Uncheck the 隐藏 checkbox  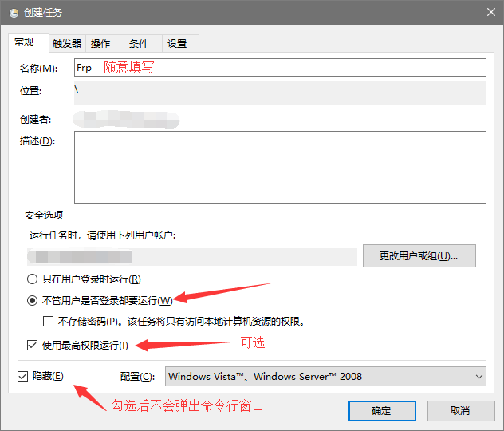coord(22,376)
